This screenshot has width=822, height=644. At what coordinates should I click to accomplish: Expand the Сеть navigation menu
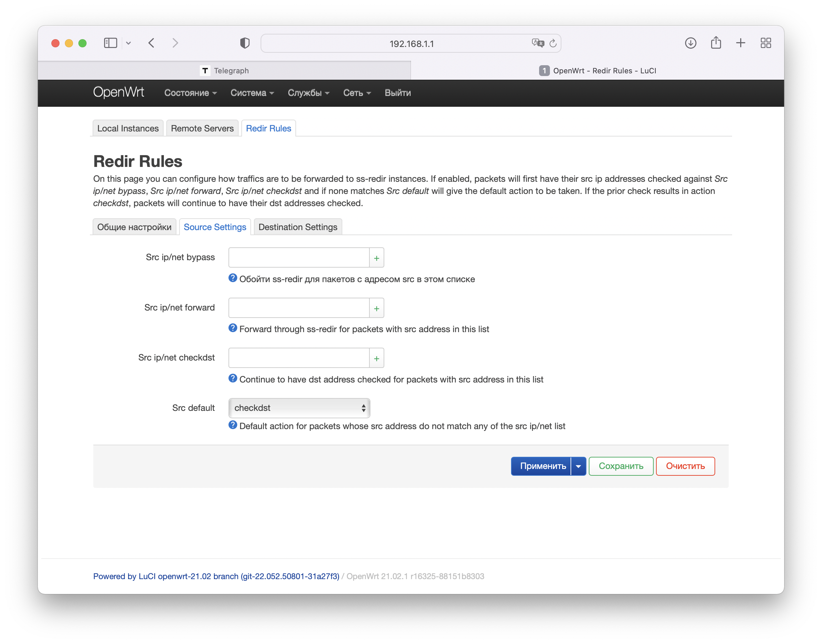(x=357, y=93)
